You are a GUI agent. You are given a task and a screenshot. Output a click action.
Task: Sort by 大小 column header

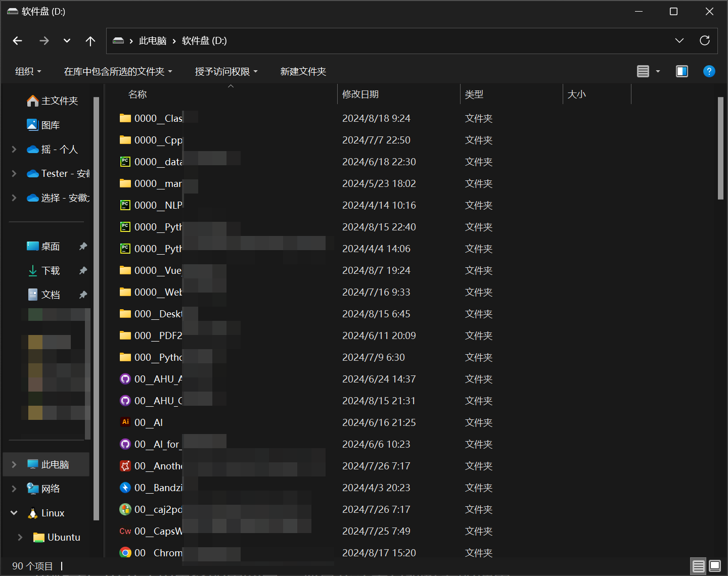(597, 94)
